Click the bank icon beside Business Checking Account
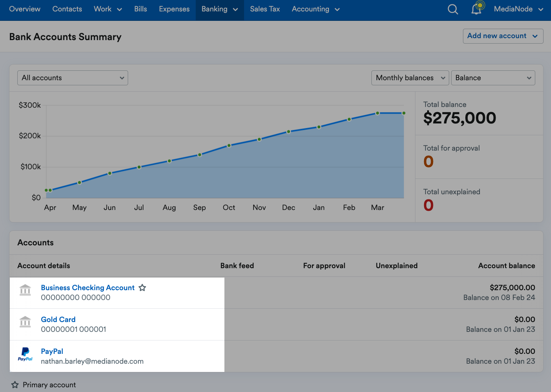Image resolution: width=551 pixels, height=392 pixels. click(x=25, y=290)
